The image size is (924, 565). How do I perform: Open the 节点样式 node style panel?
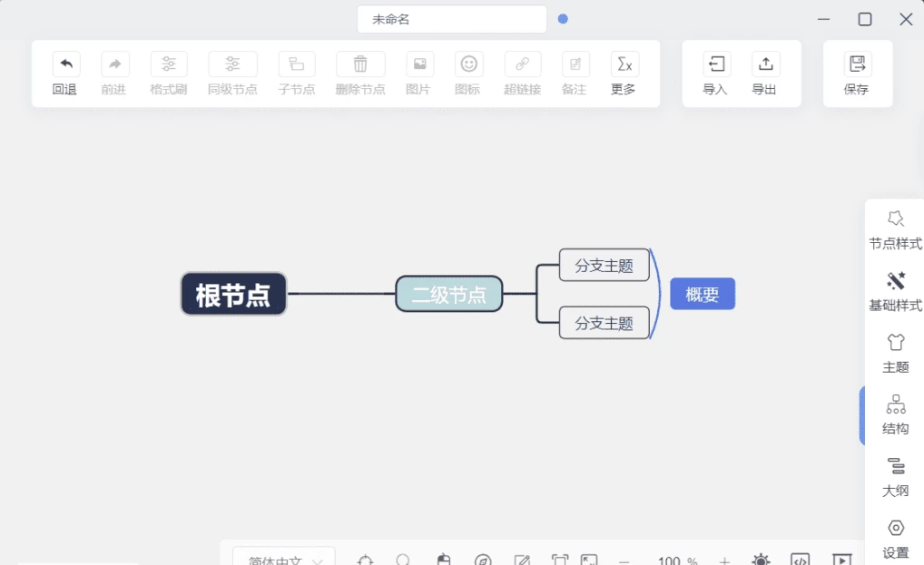(x=895, y=230)
